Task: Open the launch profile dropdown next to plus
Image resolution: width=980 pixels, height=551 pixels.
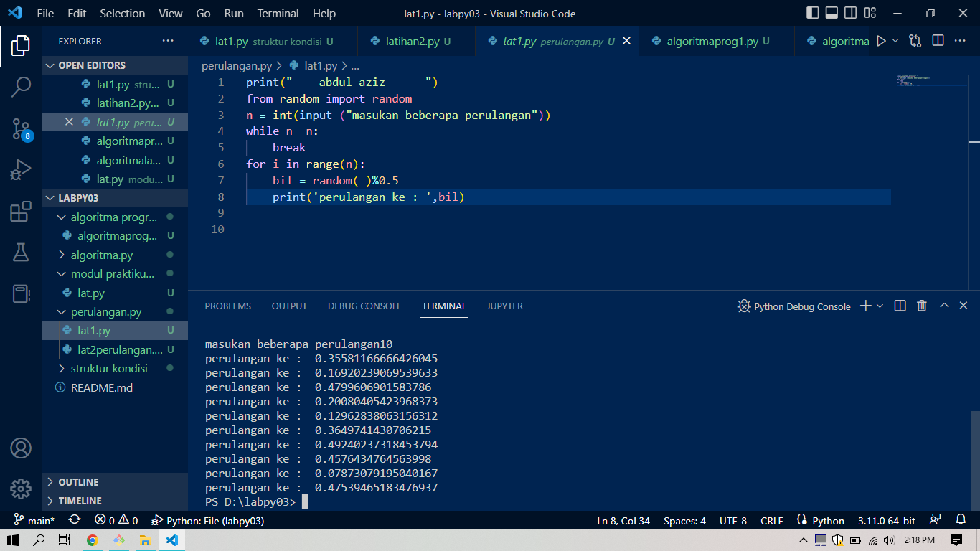Action: pos(880,306)
